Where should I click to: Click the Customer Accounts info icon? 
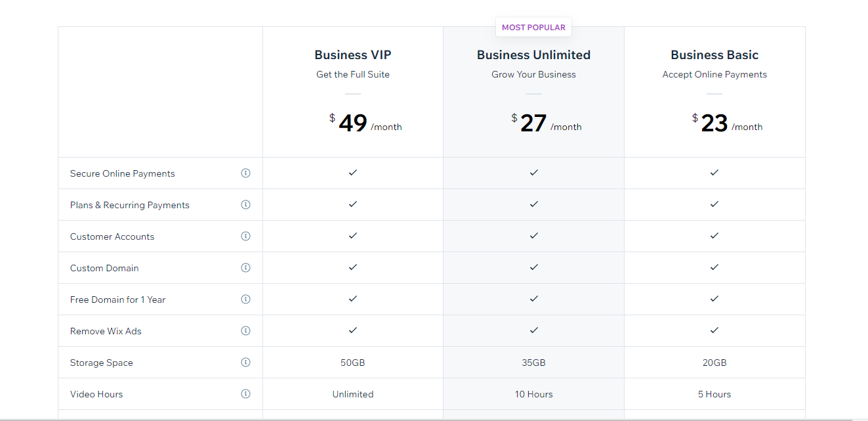(x=245, y=236)
